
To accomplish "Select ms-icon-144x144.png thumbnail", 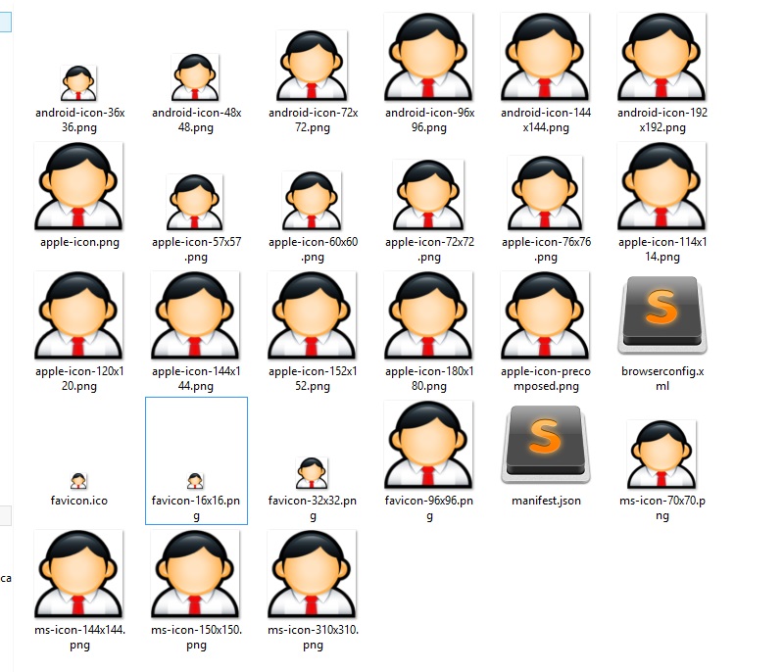I will click(x=78, y=575).
